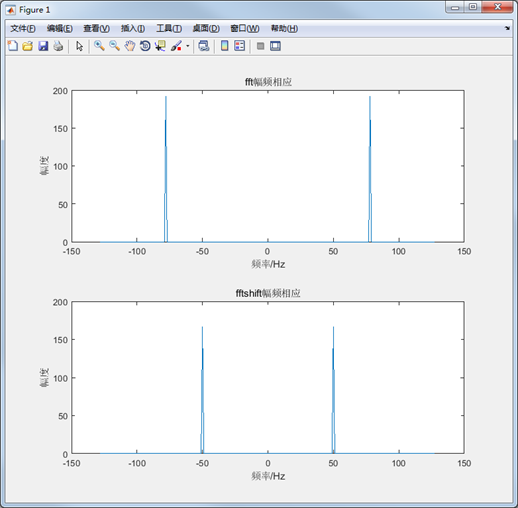518x508 pixels.
Task: Open the 帮助(H) menu
Action: tap(284, 28)
